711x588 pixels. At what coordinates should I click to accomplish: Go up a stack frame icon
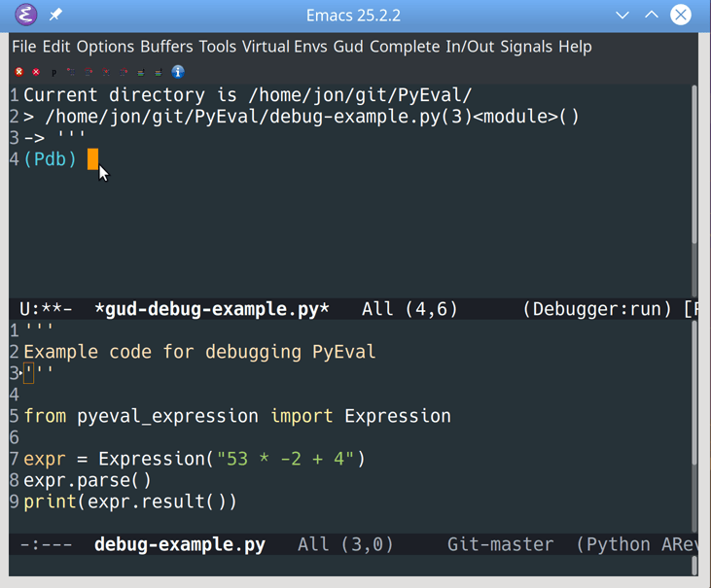click(x=141, y=72)
